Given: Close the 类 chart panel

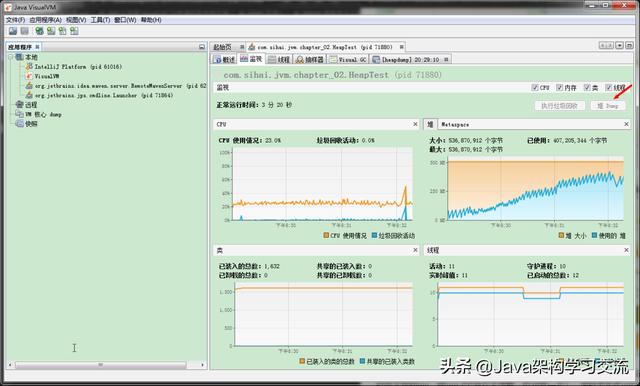Looking at the screenshot, I should coord(415,250).
